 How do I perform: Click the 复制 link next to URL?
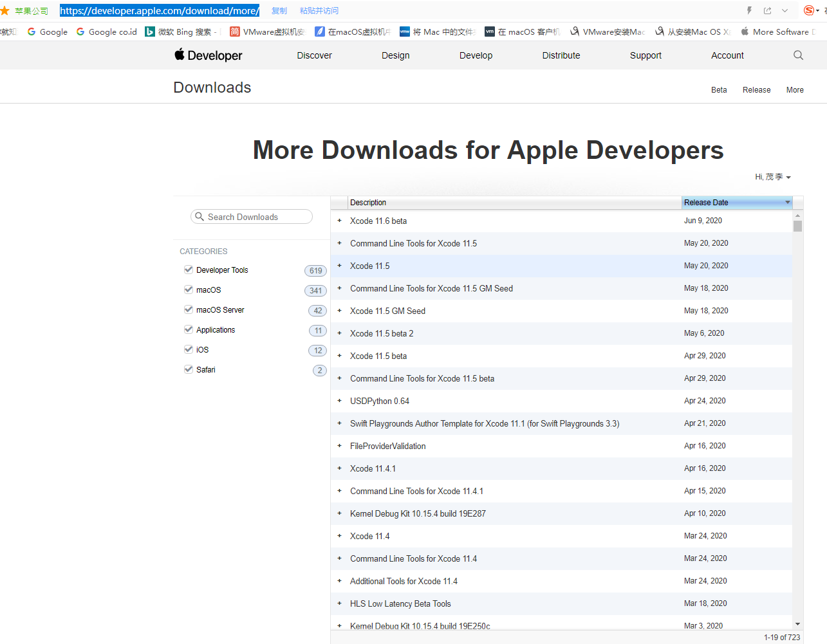pyautogui.click(x=279, y=11)
